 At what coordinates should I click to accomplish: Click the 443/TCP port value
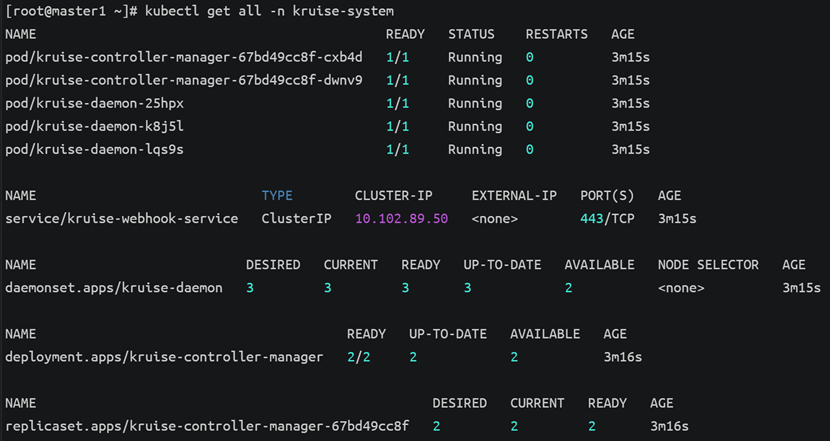pos(607,219)
